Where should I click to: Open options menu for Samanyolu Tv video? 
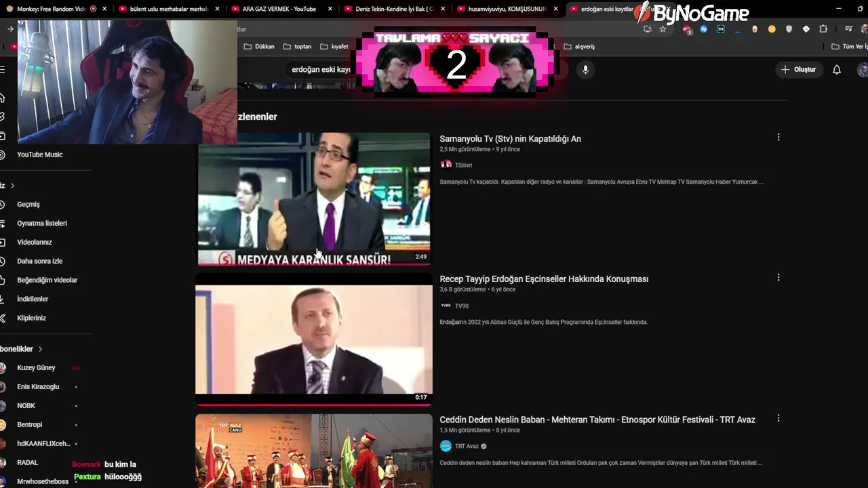click(x=778, y=137)
